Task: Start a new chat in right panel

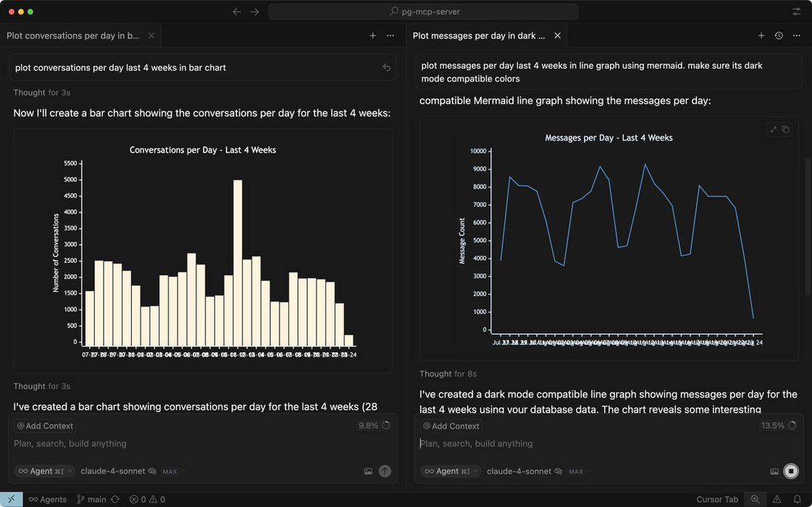Action: pyautogui.click(x=761, y=35)
